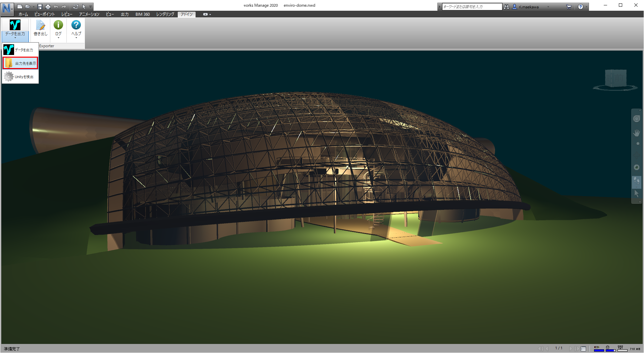This screenshot has height=353, width=644.
Task: Open the SteeringWheel navigation icon
Action: tap(637, 119)
